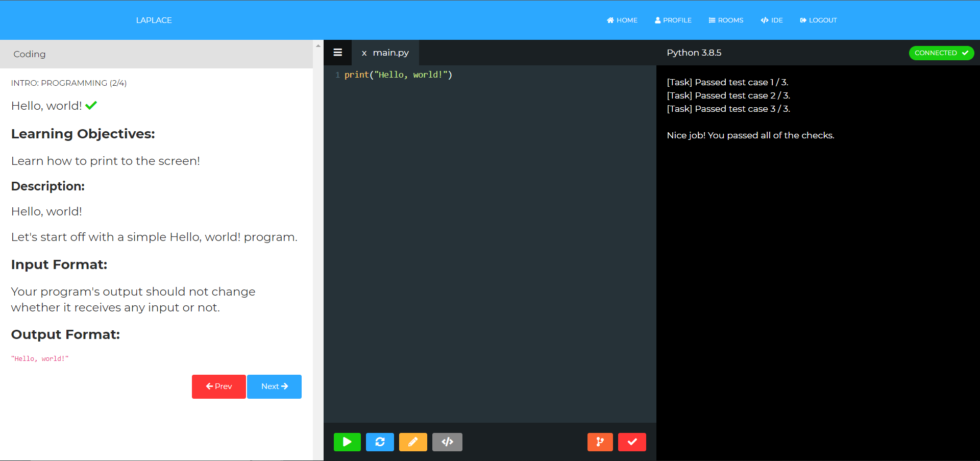Click the green CONNECTED status badge

941,53
